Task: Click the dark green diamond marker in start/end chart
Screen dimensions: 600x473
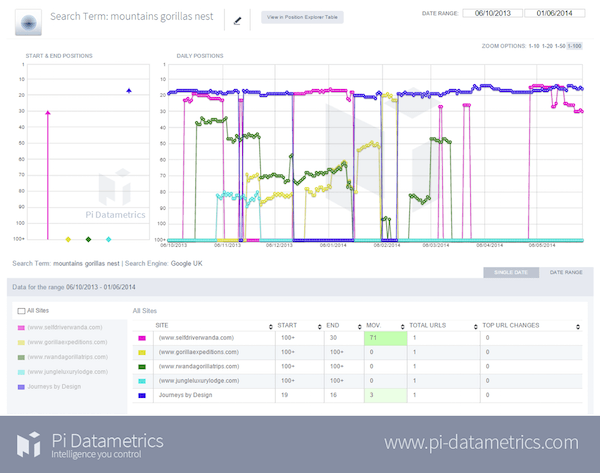Action: [88, 240]
